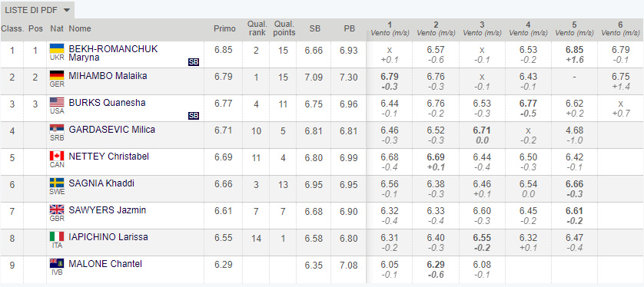Click the Great Britain flag icon
Viewport: 644px width, 287px height.
click(x=57, y=209)
